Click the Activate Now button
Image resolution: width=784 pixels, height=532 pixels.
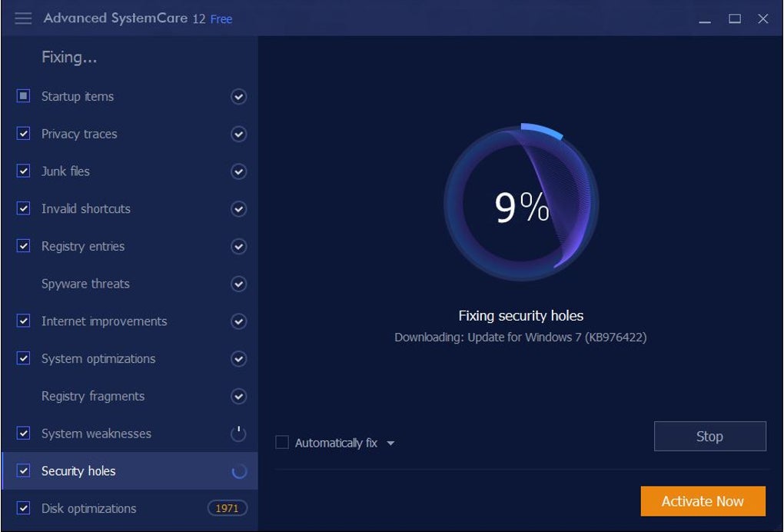tap(703, 501)
